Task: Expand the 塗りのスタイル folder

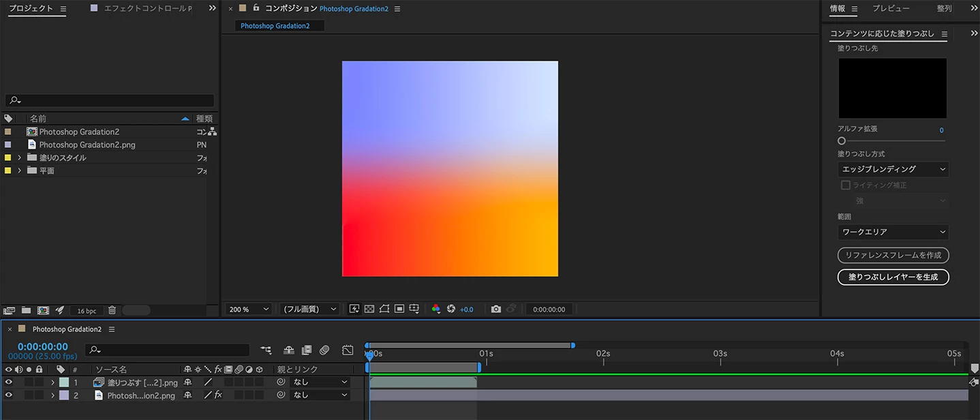Action: coord(19,157)
